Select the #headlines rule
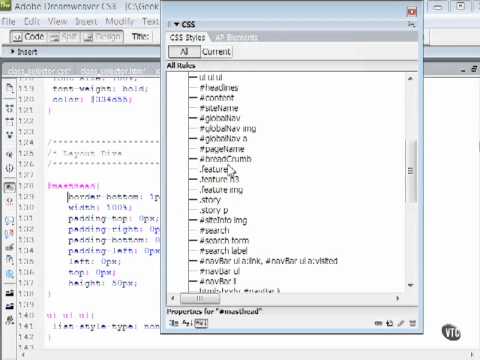Image resolution: width=480 pixels, height=360 pixels. tap(219, 88)
